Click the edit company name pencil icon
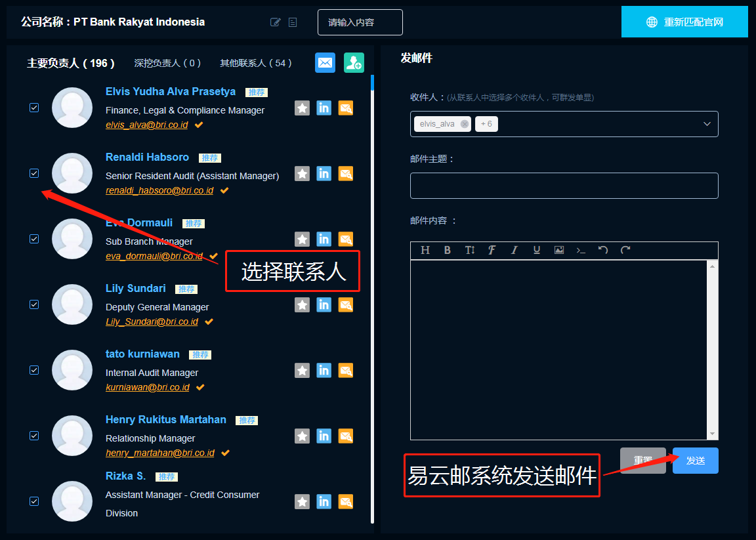756x540 pixels. pyautogui.click(x=276, y=22)
